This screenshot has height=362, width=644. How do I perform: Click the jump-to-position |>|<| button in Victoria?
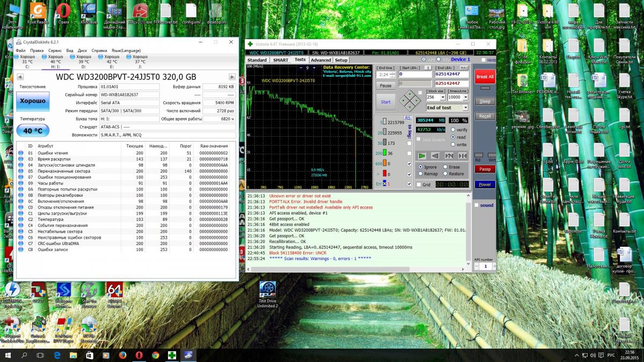(462, 156)
